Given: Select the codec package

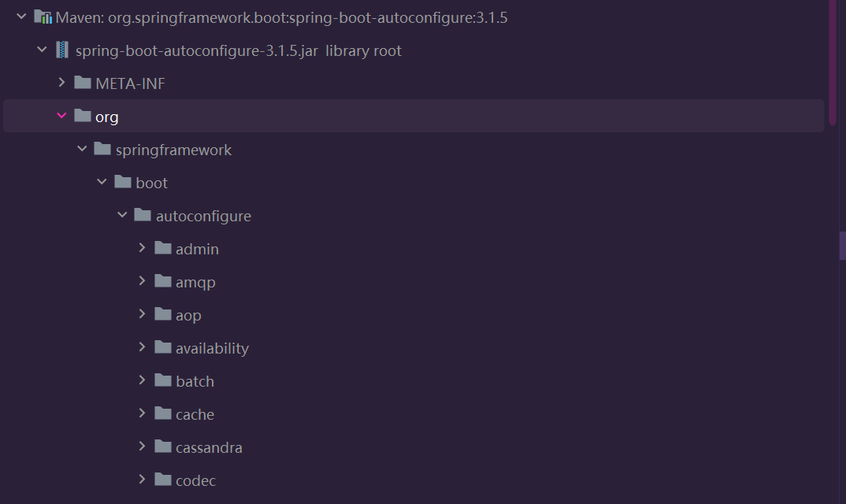Looking at the screenshot, I should coord(195,481).
